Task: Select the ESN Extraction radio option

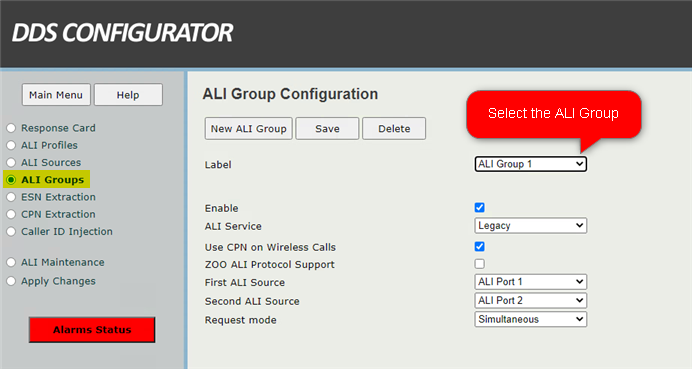Action: [11, 197]
